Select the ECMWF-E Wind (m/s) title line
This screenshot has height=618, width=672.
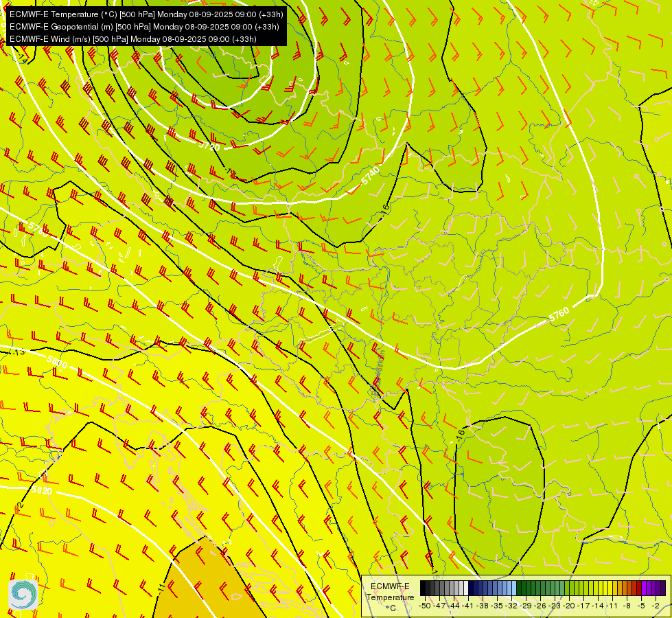pyautogui.click(x=133, y=39)
